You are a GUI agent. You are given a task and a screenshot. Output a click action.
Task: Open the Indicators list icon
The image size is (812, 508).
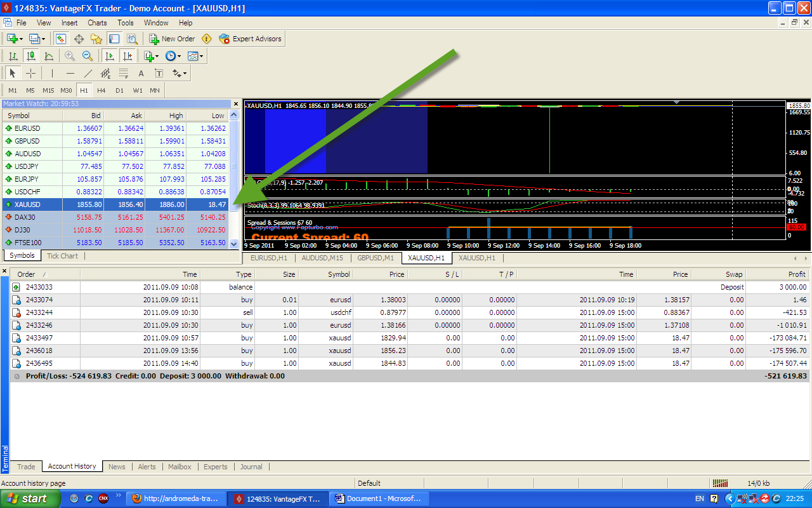[149, 56]
